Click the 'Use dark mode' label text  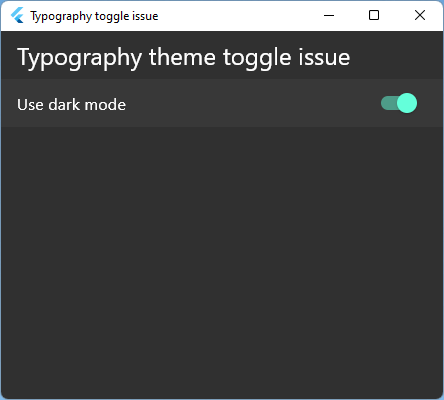coord(72,105)
